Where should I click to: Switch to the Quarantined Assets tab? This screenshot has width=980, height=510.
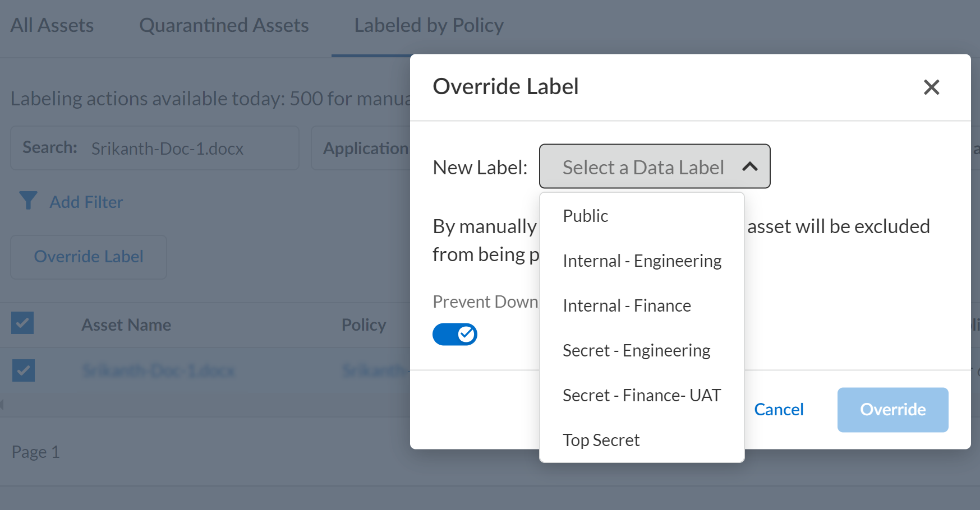point(224,25)
